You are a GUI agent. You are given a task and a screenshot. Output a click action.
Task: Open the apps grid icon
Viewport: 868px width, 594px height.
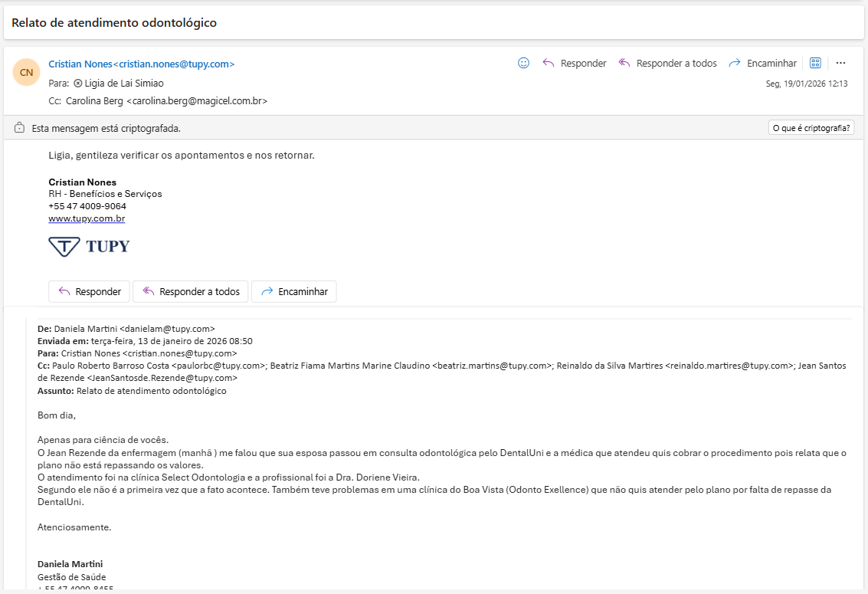click(815, 64)
